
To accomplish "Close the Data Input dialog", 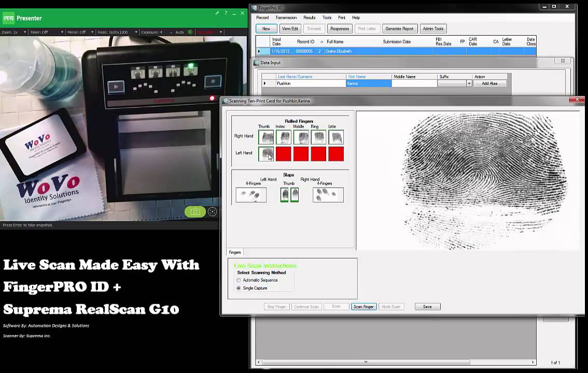I will point(563,61).
